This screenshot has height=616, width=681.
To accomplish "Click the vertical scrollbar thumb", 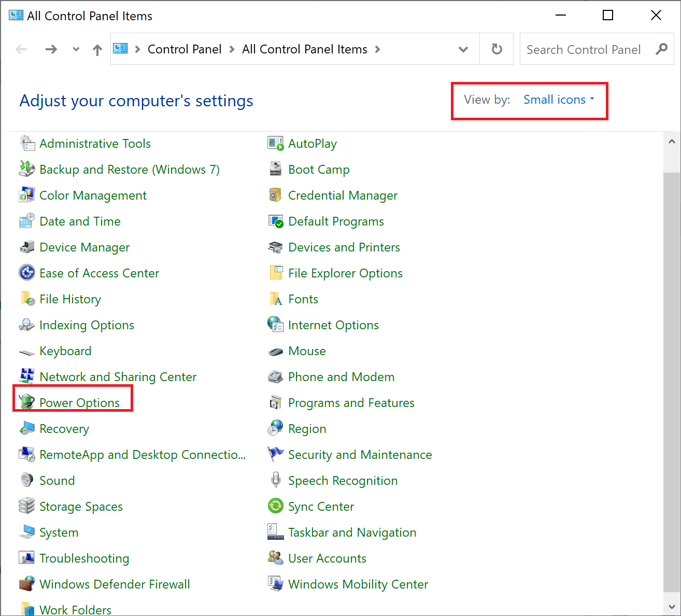I will click(672, 381).
